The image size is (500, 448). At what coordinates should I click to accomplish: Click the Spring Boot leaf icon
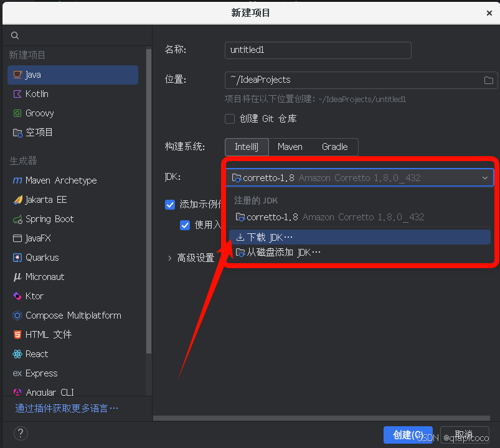coord(17,219)
